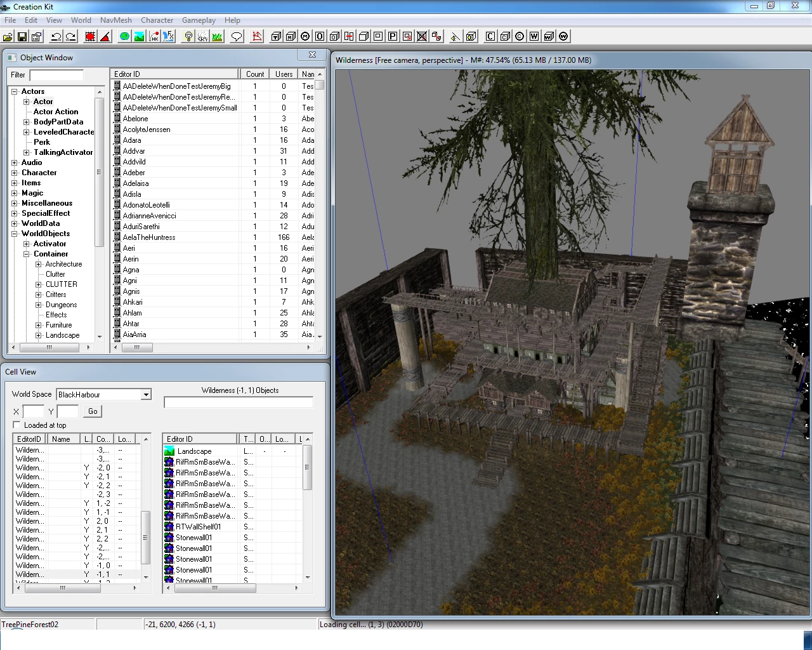
Task: Click the Go button in Cell View
Action: [93, 411]
